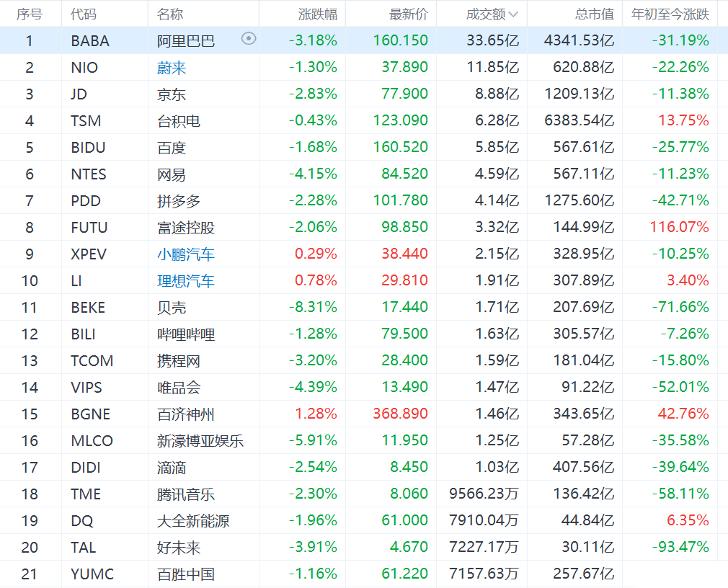
Task: Select the YUMC ticker code
Action: point(92,574)
